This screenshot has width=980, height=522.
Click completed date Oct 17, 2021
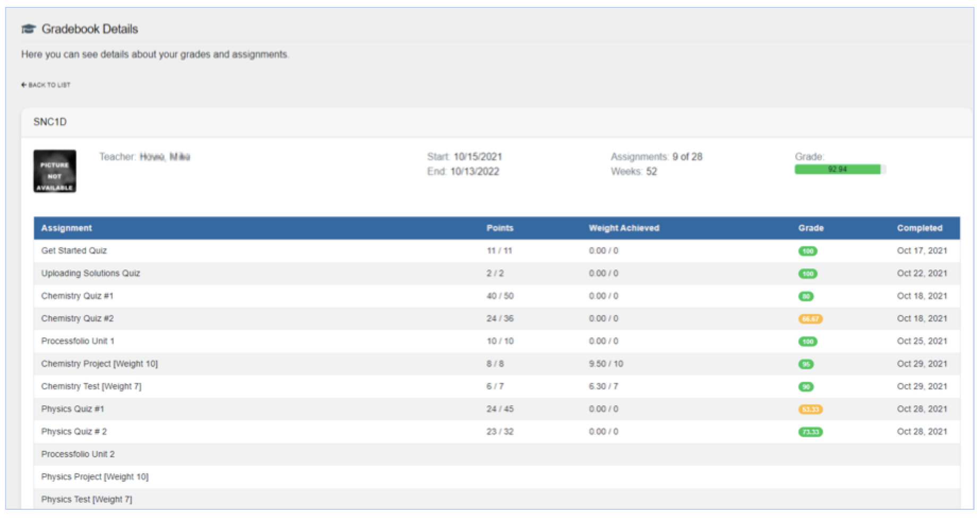click(922, 251)
